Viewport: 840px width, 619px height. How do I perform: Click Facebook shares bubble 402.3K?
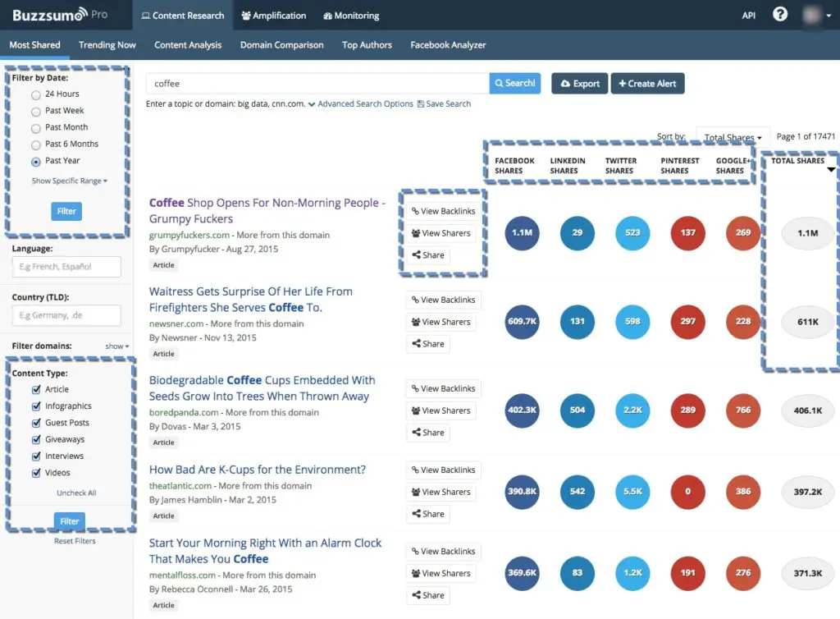click(x=522, y=410)
